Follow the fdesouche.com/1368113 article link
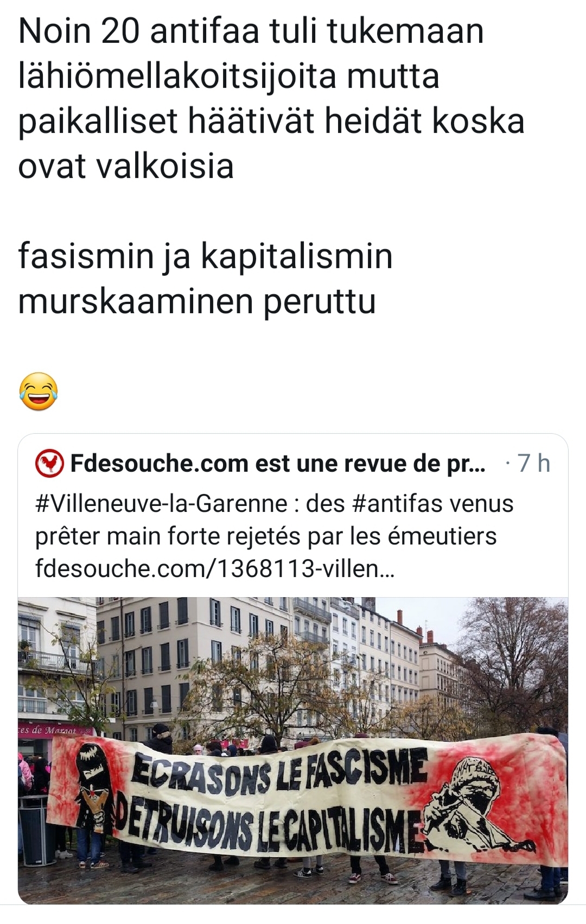Screen dimensions: 586x924 [x=215, y=569]
